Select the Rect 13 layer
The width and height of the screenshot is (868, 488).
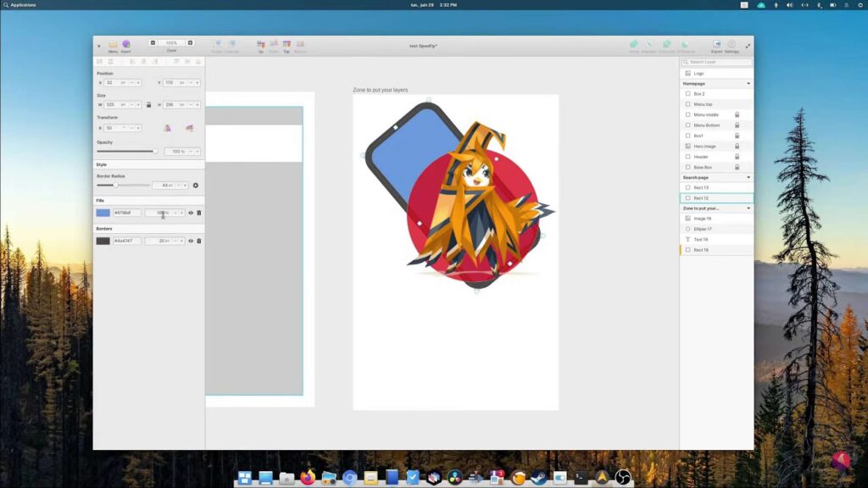pos(716,187)
